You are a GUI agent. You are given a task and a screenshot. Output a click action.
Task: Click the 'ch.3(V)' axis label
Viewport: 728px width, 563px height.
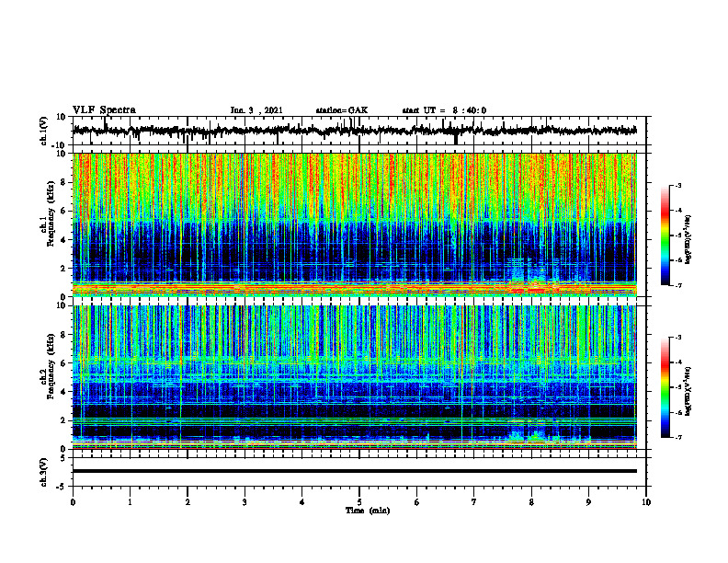click(44, 472)
